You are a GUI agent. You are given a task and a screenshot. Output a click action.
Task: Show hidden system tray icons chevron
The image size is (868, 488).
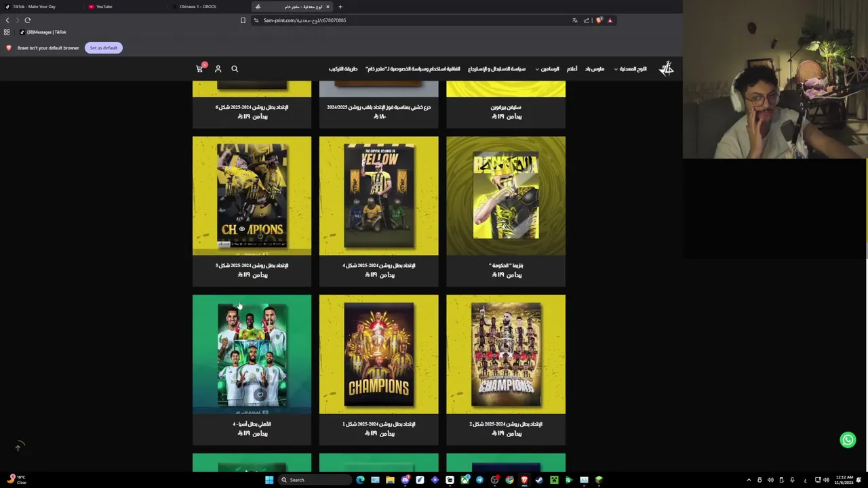coord(749,480)
